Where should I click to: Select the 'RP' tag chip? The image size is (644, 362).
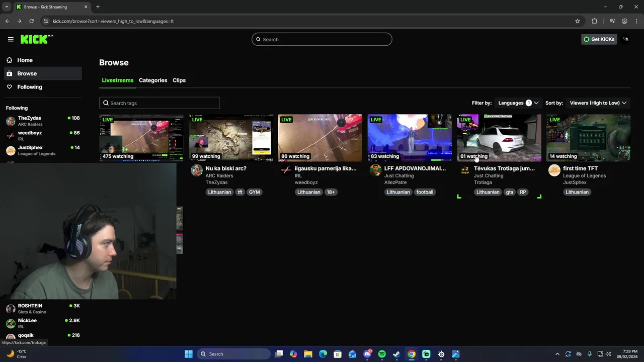pyautogui.click(x=523, y=192)
